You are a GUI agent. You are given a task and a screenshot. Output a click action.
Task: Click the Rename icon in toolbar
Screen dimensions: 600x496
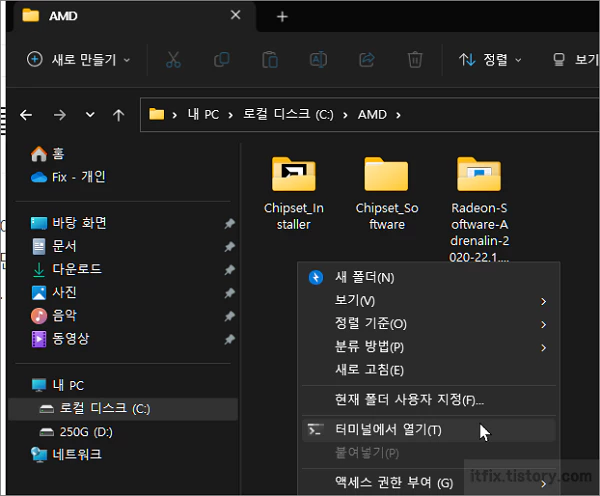click(x=318, y=60)
